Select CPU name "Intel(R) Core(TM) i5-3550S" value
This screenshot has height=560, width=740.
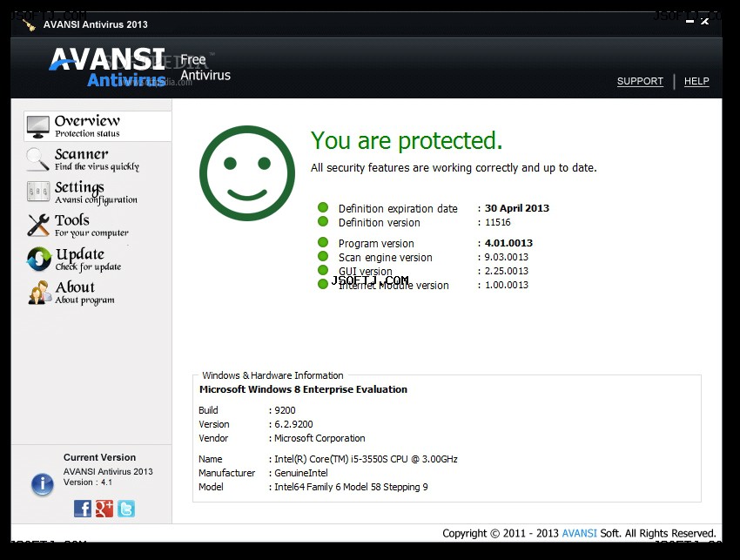[x=366, y=459]
